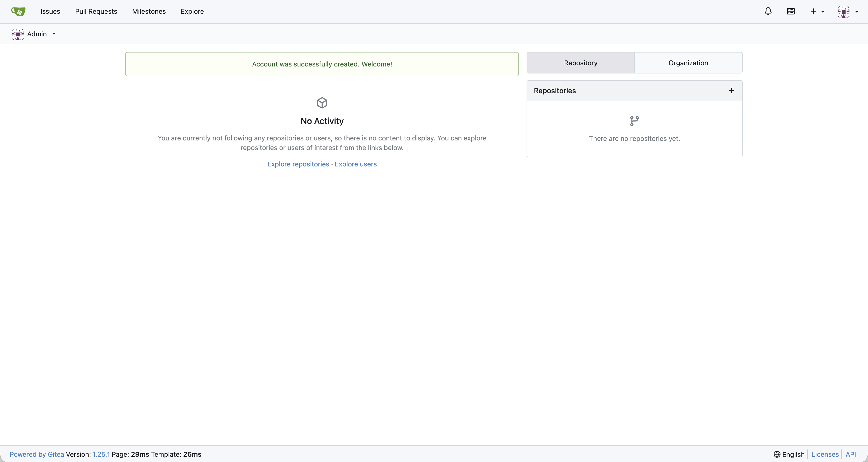
Task: Follow the Explore users link
Action: click(355, 164)
